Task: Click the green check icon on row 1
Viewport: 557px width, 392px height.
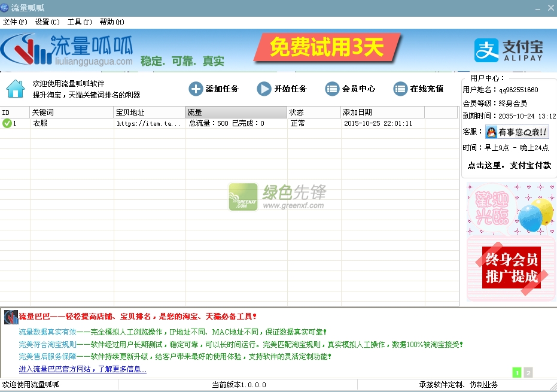Action: (7, 123)
